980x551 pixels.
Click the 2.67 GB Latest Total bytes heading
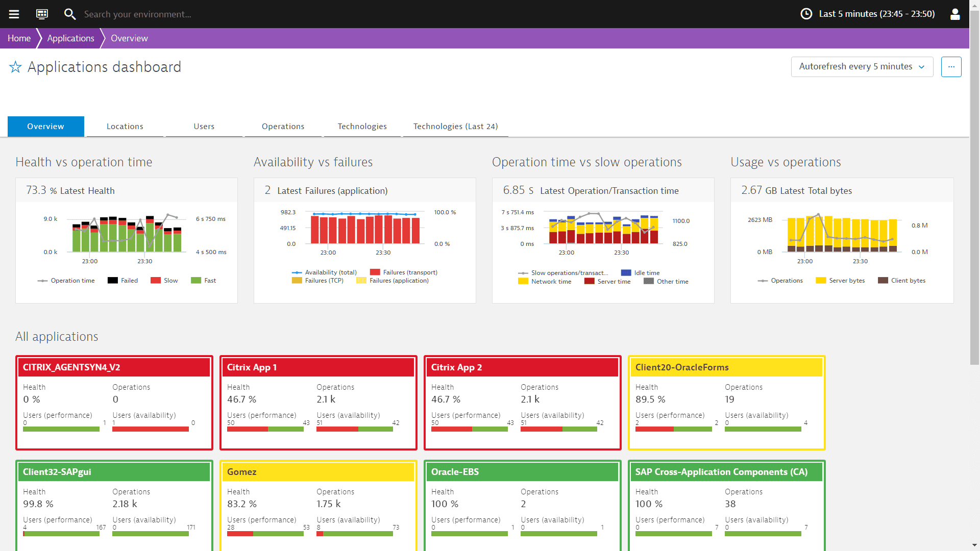(x=797, y=190)
